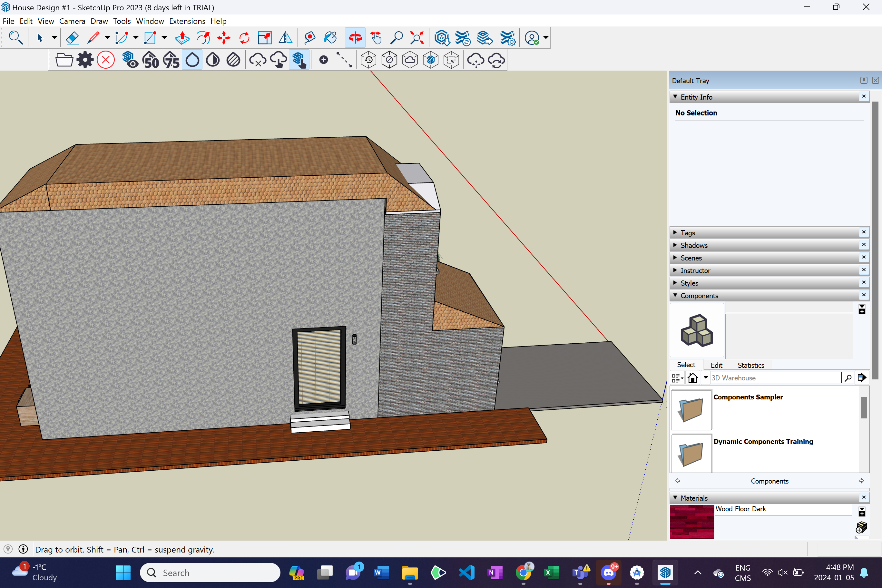This screenshot has height=588, width=882.
Task: Click the Wood Floor Dark material swatch
Action: click(691, 522)
